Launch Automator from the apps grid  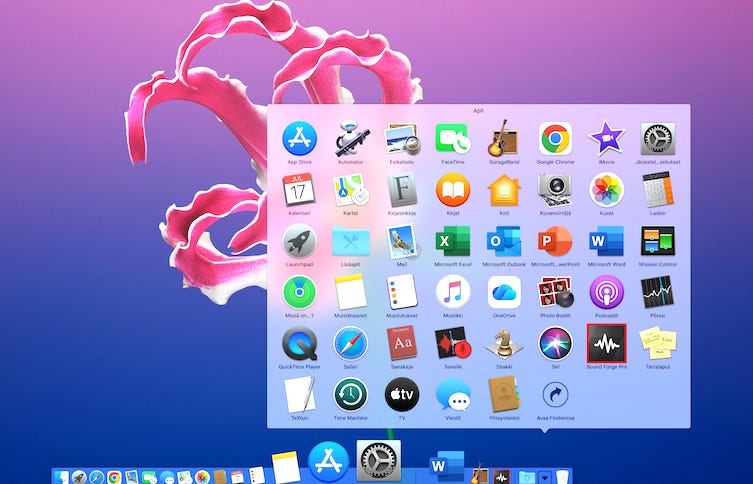[x=351, y=138]
